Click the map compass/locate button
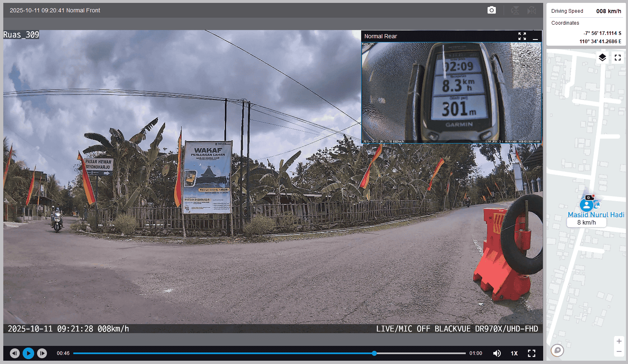The image size is (628, 364). coord(557,350)
